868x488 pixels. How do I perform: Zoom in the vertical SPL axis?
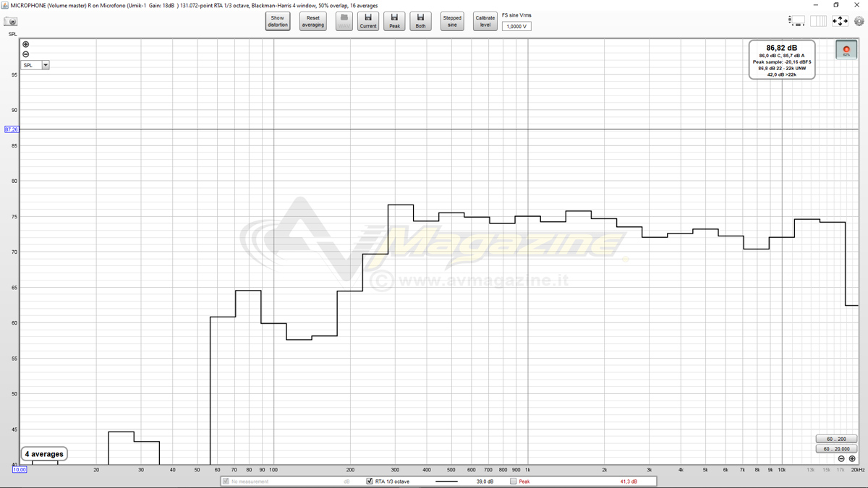[26, 45]
